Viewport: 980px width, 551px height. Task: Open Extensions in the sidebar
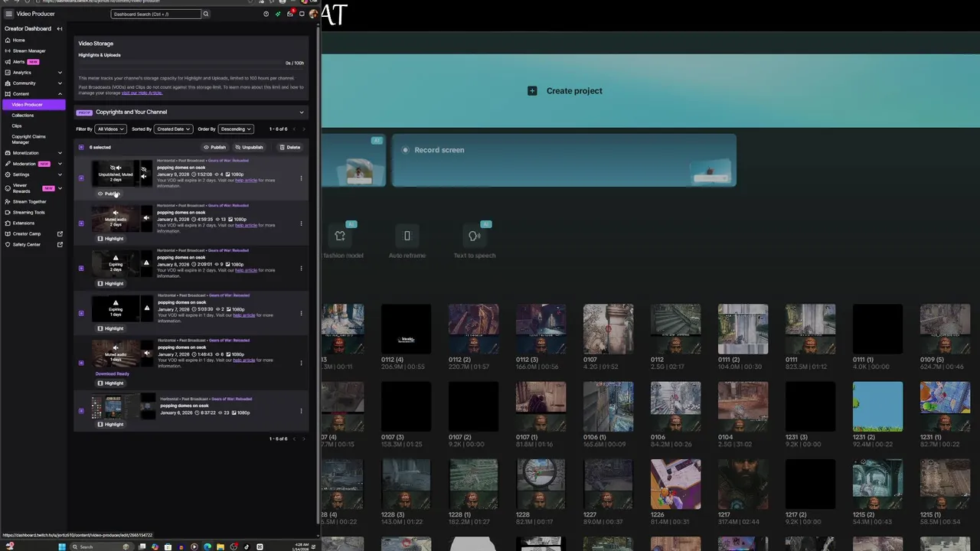click(x=33, y=223)
